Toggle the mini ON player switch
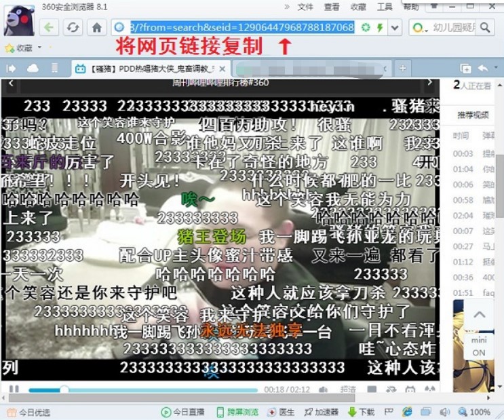Image resolution: width=504 pixels, height=420 pixels. 479,346
